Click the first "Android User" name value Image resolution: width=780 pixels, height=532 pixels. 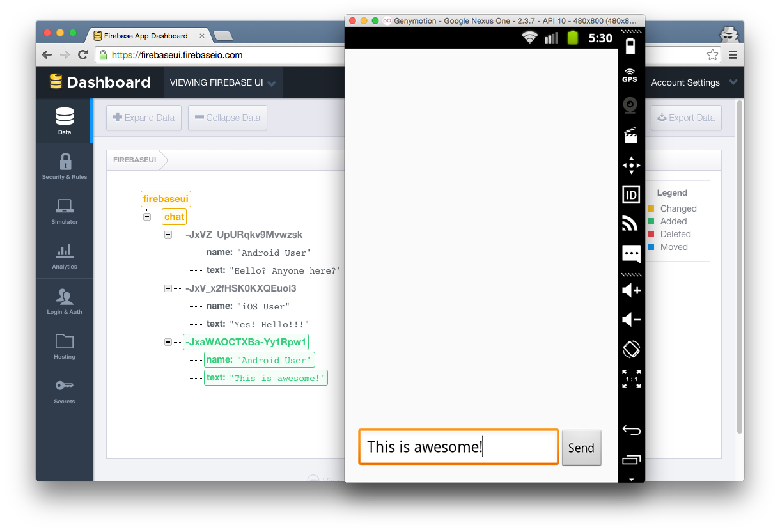point(274,253)
